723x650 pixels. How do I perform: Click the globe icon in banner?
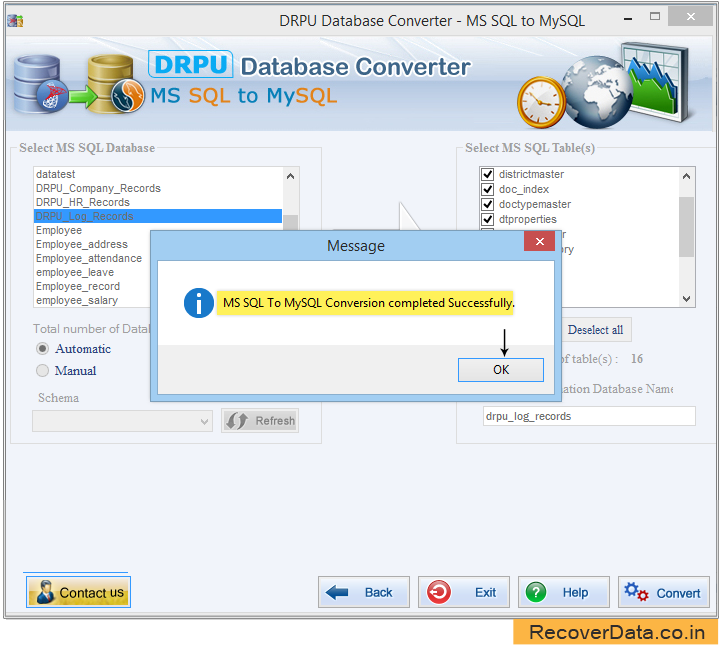point(596,92)
